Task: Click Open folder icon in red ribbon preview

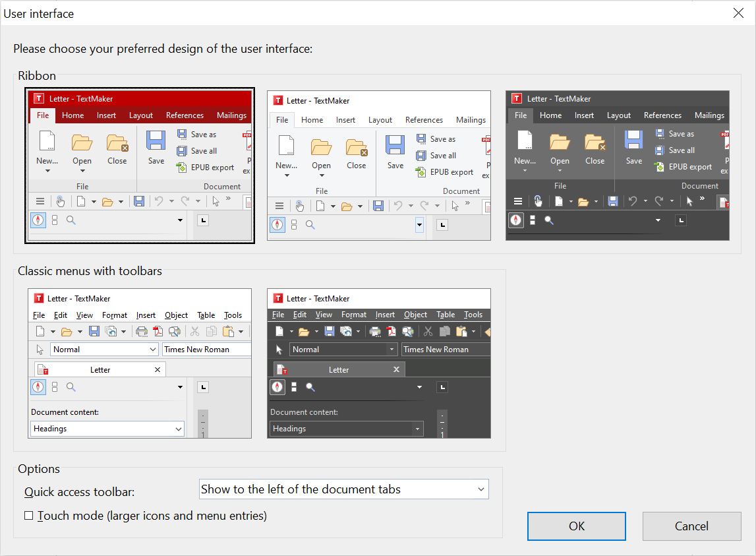Action: coord(82,142)
